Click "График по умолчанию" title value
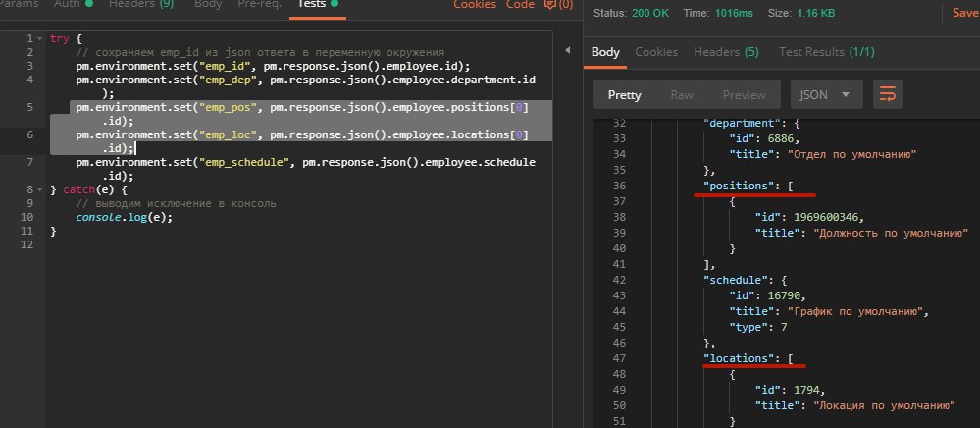 coord(855,311)
